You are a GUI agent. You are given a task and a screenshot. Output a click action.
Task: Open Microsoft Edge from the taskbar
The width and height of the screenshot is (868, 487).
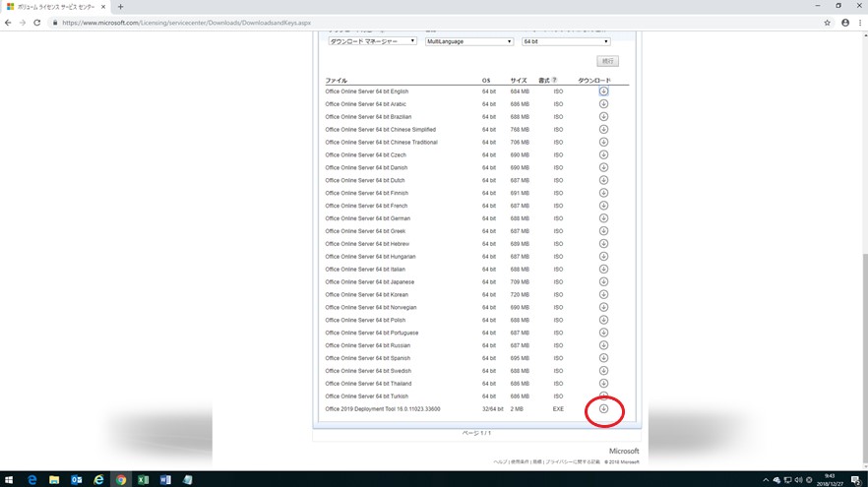pos(31,480)
